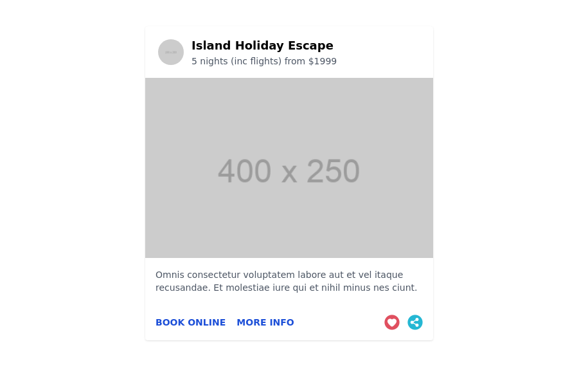Tap the heart to favorite this trip

click(392, 322)
